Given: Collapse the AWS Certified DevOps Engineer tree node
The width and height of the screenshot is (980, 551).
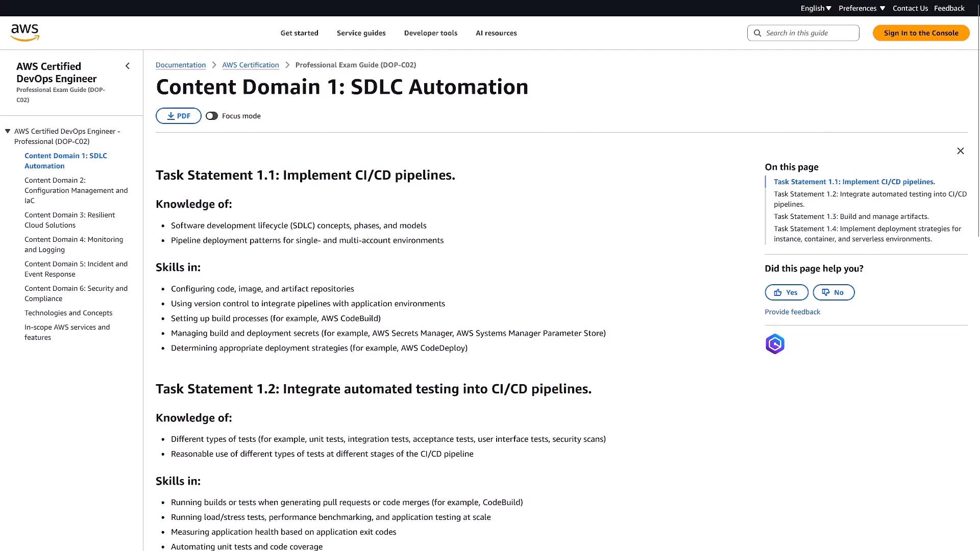Looking at the screenshot, I should pyautogui.click(x=8, y=131).
